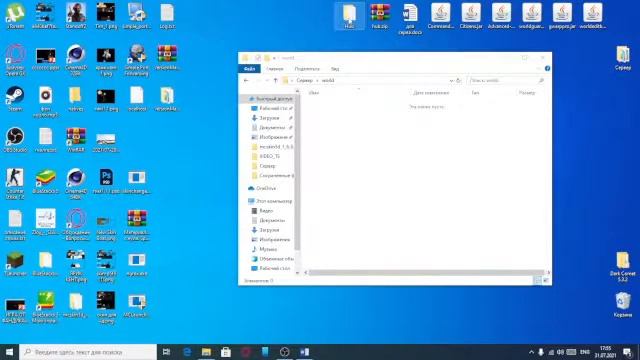
Task: Click the Explorer help question mark icon
Action: (547, 69)
